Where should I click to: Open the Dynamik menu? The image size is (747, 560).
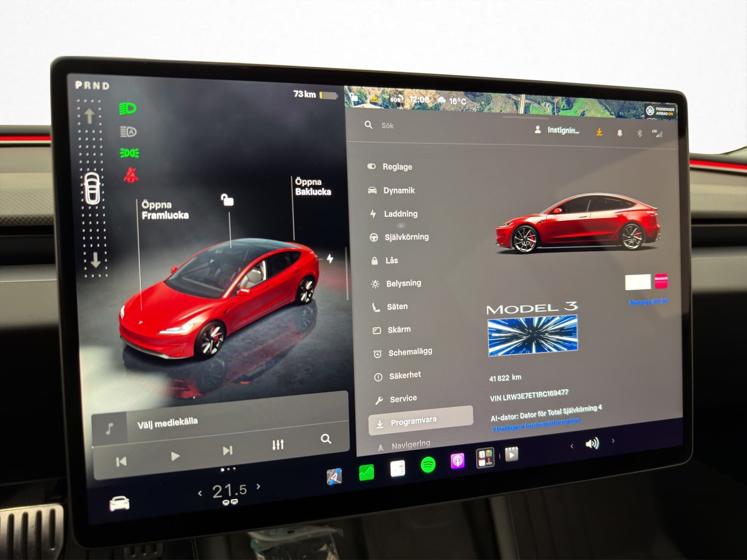[x=391, y=190]
